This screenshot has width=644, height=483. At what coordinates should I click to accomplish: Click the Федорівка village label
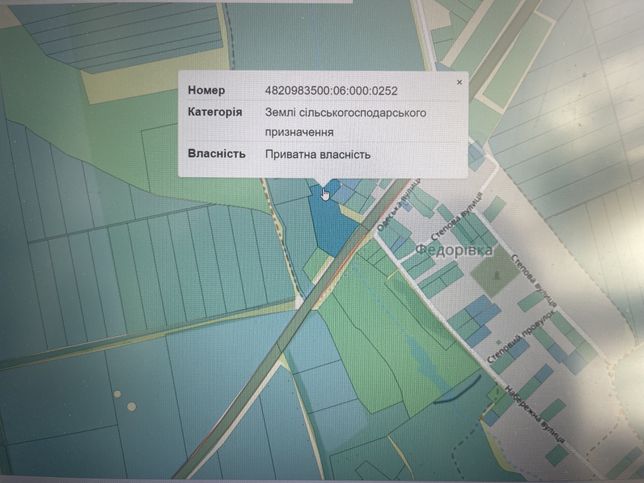click(x=453, y=250)
